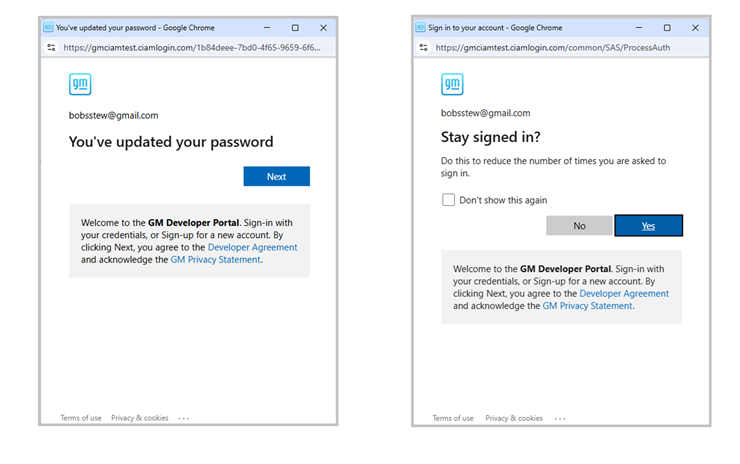740x464 pixels.
Task: Click the GM logo in the Stay signed in window
Action: [x=452, y=84]
